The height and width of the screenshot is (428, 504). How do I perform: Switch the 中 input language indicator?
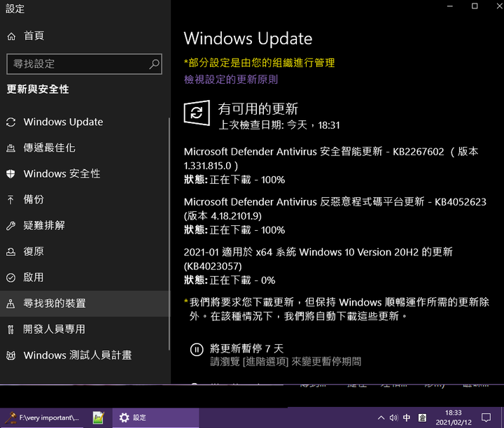click(x=407, y=418)
